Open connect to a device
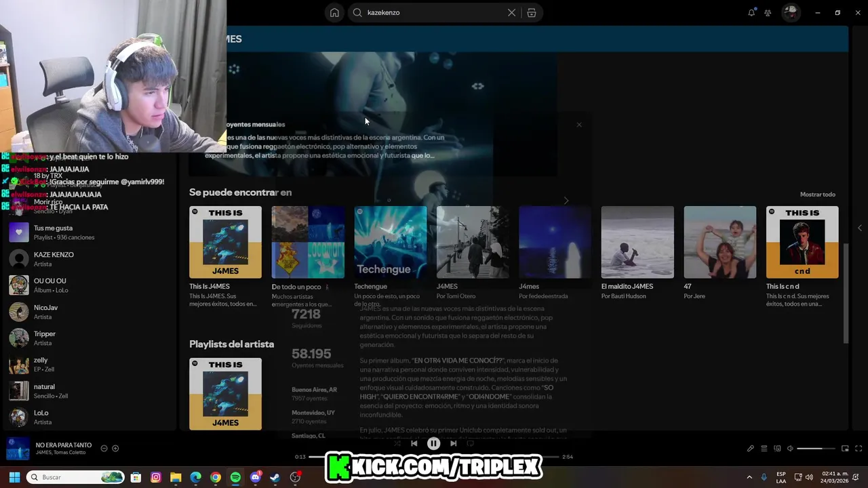 (x=777, y=448)
